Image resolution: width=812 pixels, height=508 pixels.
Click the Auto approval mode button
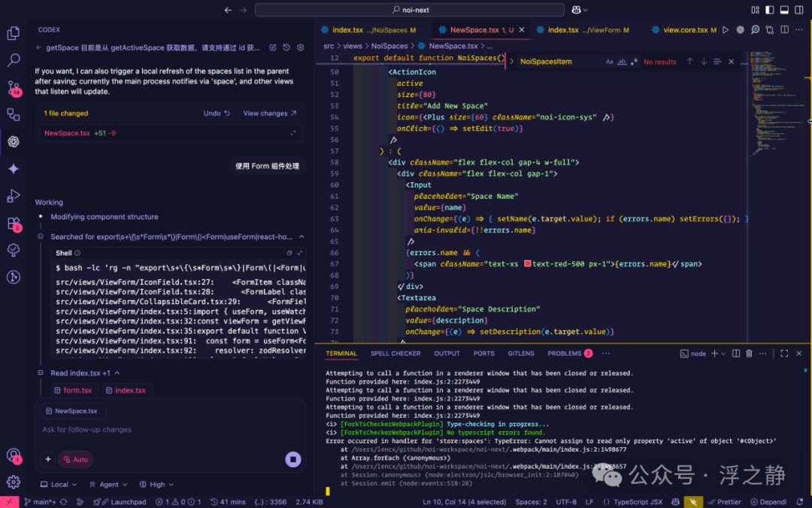76,459
